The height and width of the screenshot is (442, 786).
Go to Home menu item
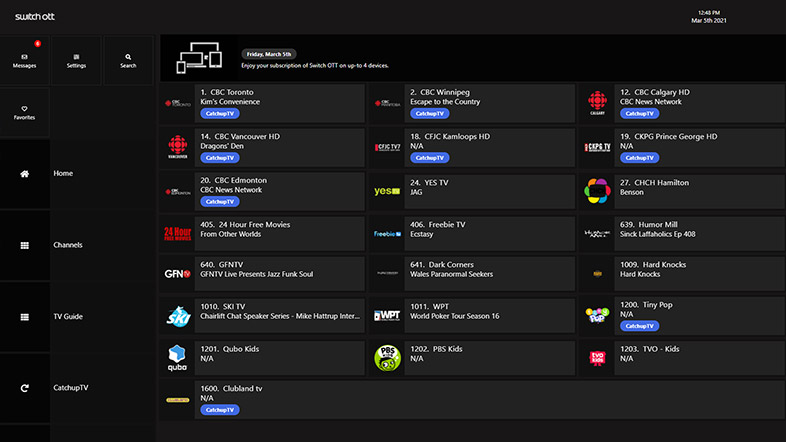(x=63, y=173)
